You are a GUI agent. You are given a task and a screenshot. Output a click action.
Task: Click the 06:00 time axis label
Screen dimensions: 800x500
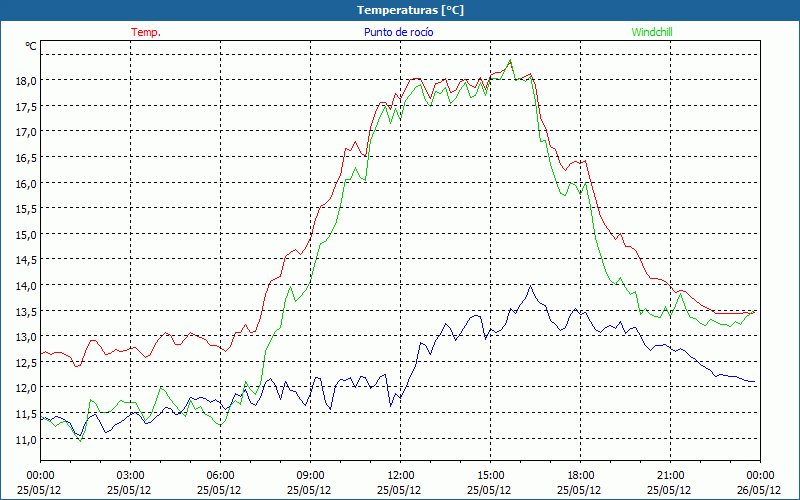(220, 476)
